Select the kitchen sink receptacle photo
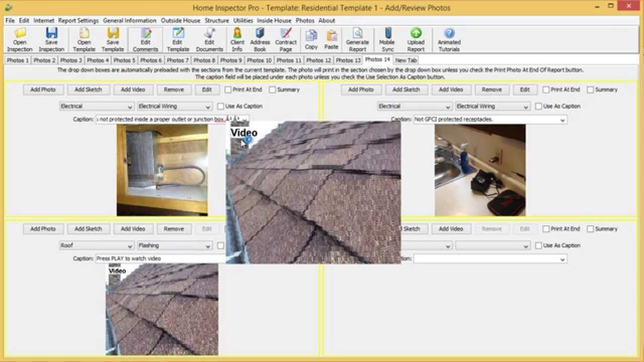 (x=480, y=170)
